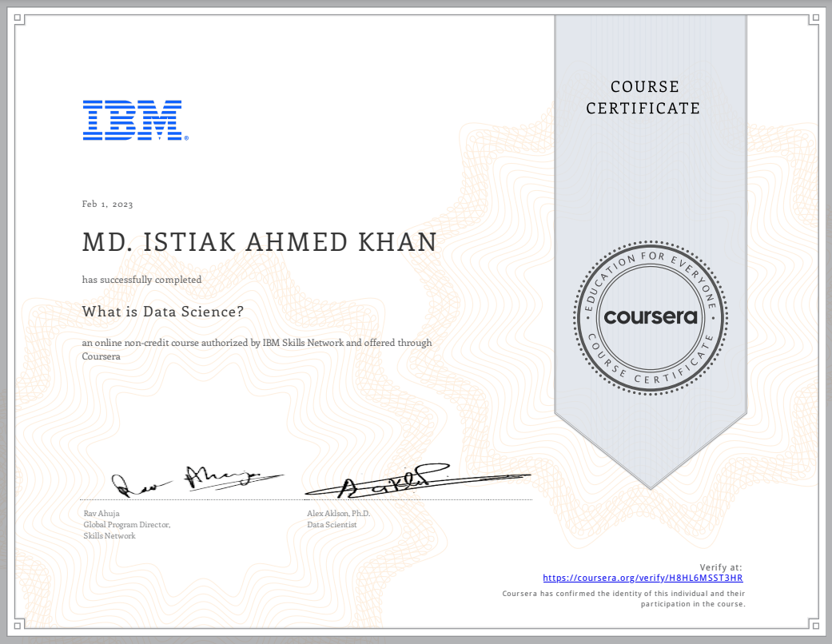Click the date Feb 1, 2023
832x644 pixels.
click(107, 205)
